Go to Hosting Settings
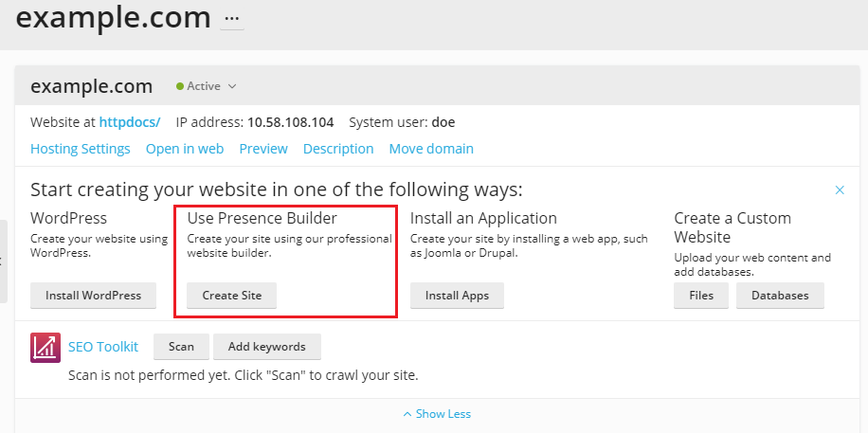 [81, 149]
